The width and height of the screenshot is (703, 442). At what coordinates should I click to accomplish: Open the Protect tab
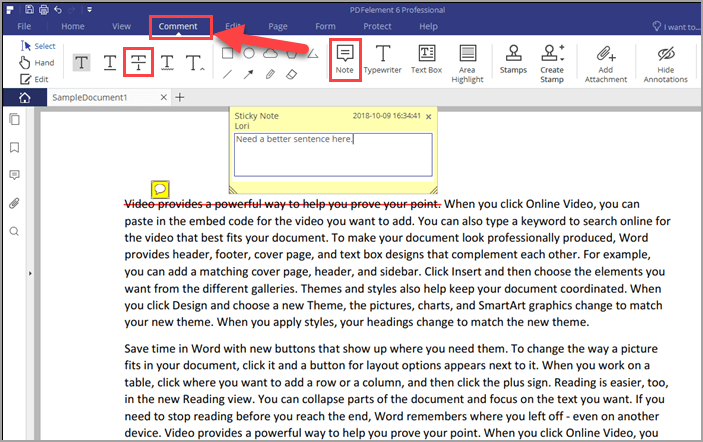tap(378, 26)
